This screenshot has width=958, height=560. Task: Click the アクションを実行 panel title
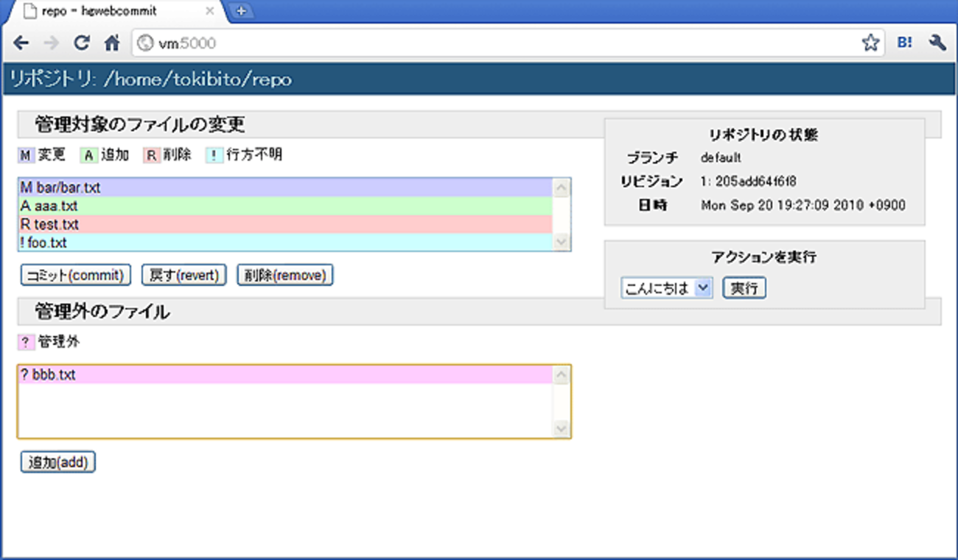point(763,257)
